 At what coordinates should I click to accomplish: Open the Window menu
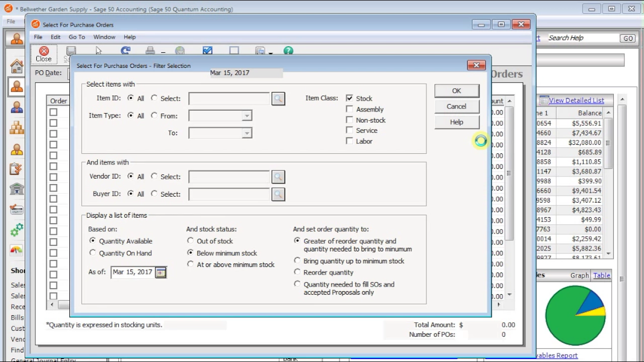coord(104,37)
